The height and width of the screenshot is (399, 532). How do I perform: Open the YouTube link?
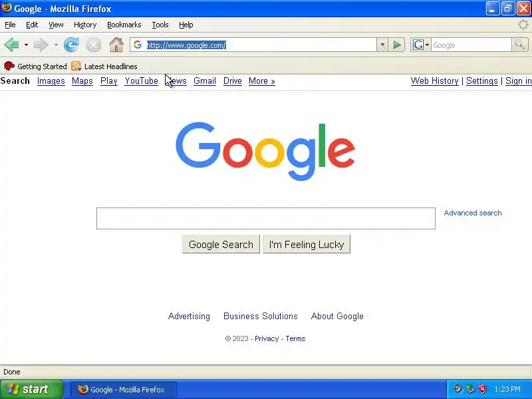141,81
